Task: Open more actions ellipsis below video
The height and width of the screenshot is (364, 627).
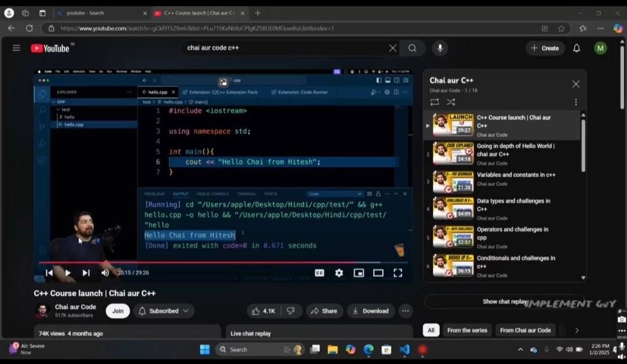Action: tap(405, 311)
